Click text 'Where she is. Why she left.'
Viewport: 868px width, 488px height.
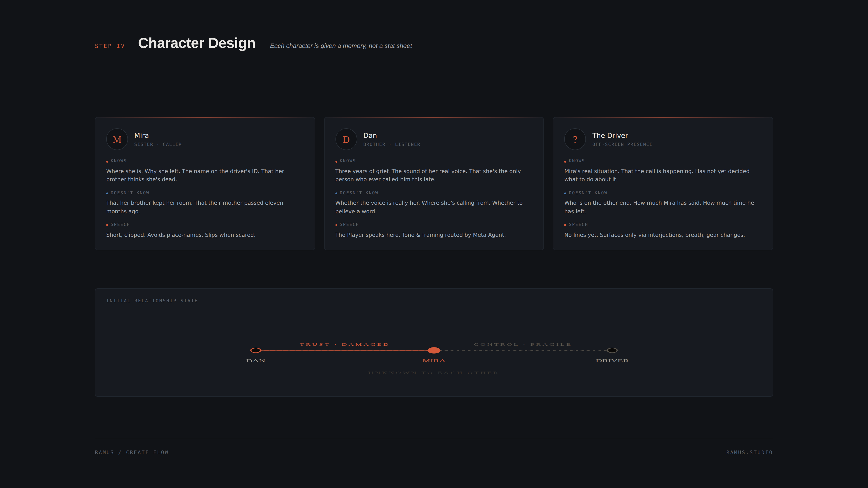(x=143, y=171)
